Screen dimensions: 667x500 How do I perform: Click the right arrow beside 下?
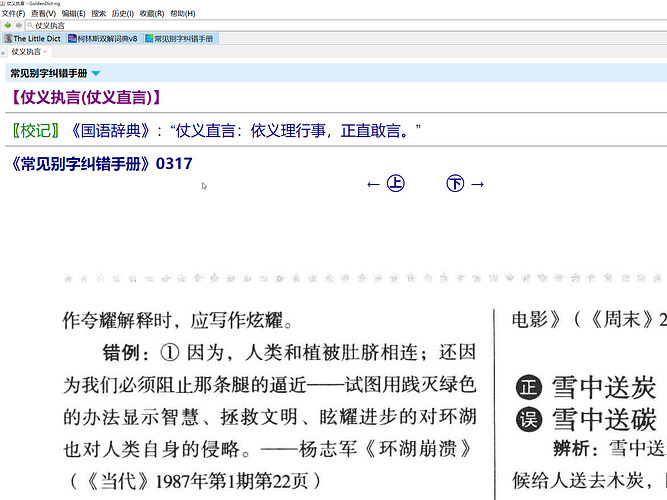coord(478,184)
